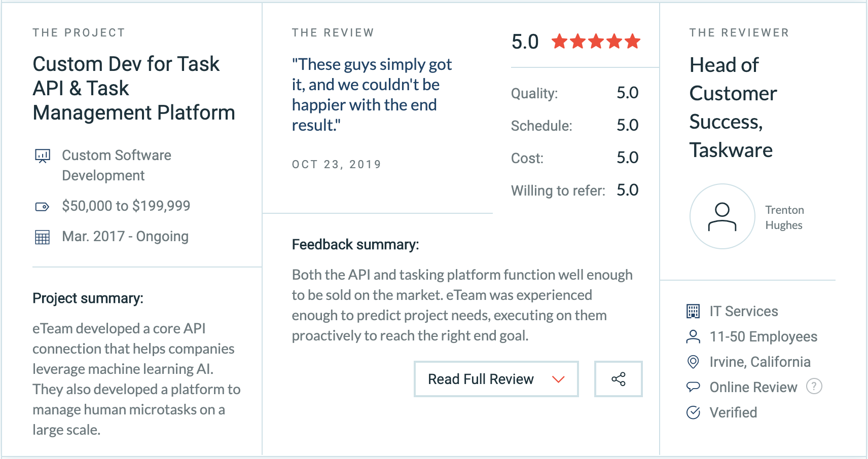Click the 11-50 Employees person icon
This screenshot has height=459, width=868.
[x=693, y=336]
